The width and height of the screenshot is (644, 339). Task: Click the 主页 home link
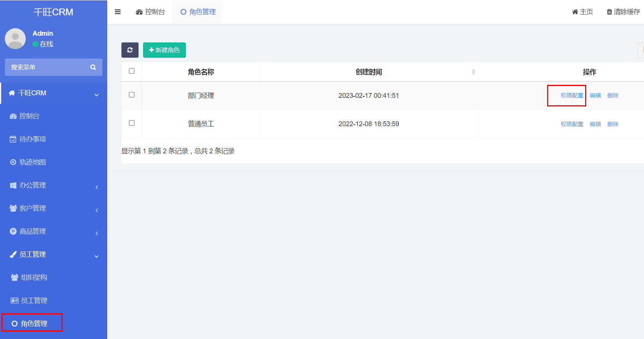pyautogui.click(x=583, y=12)
